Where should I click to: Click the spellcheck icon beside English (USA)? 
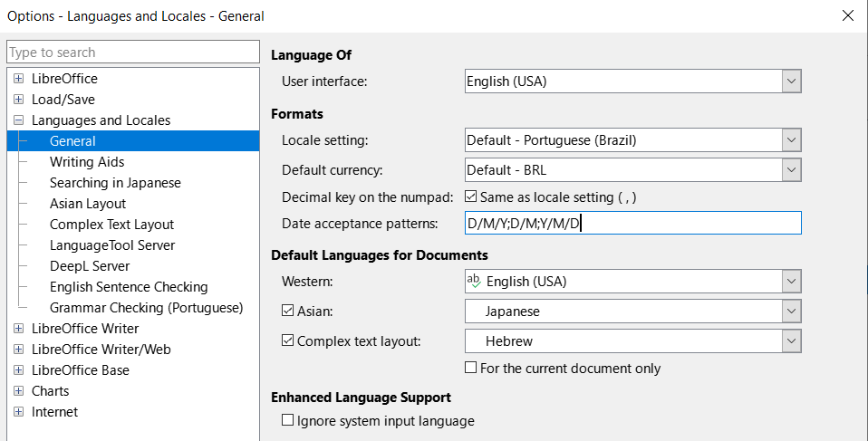(x=474, y=281)
